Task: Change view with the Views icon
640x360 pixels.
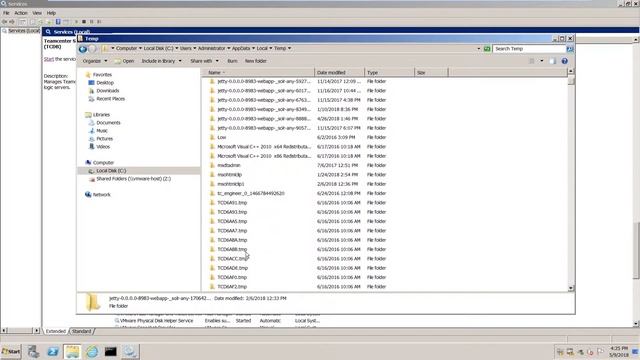Action: tap(532, 61)
